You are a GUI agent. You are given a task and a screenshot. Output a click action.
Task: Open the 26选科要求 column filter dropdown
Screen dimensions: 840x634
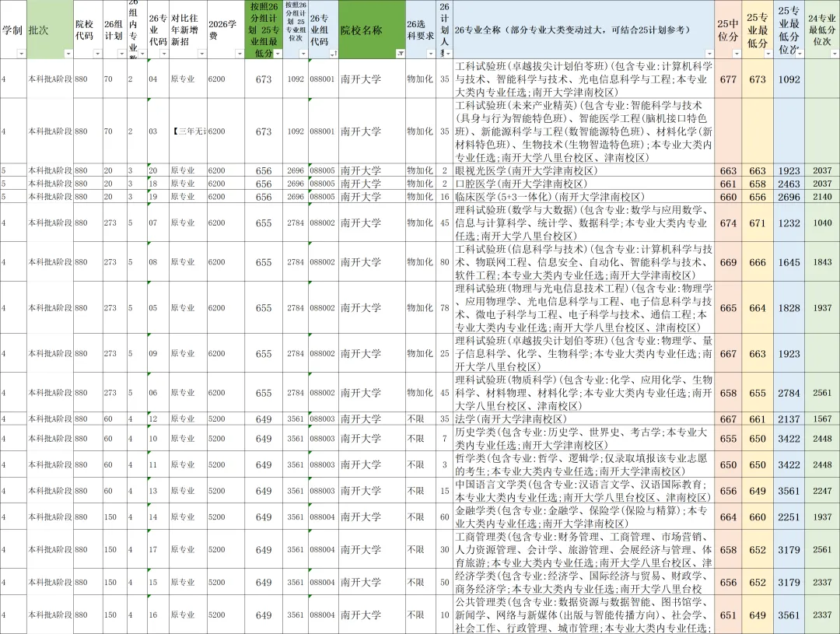coord(431,54)
